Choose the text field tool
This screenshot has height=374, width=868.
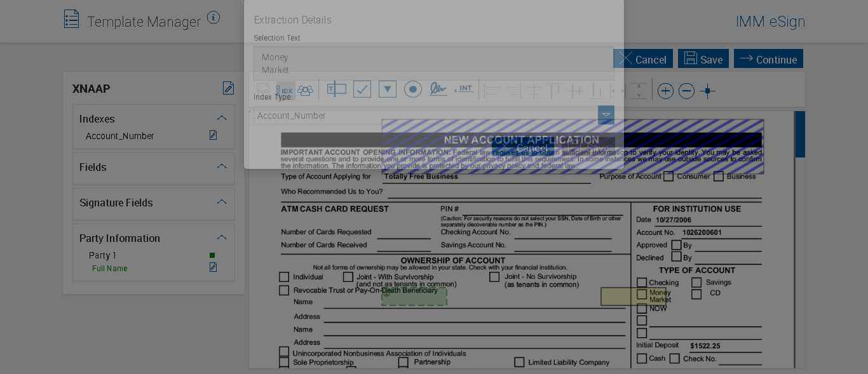[336, 90]
